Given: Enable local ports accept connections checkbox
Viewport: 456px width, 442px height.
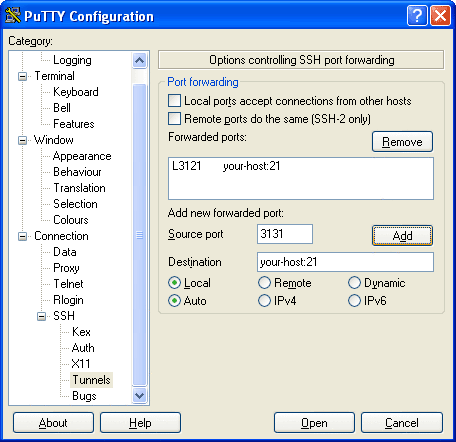Looking at the screenshot, I should point(174,100).
